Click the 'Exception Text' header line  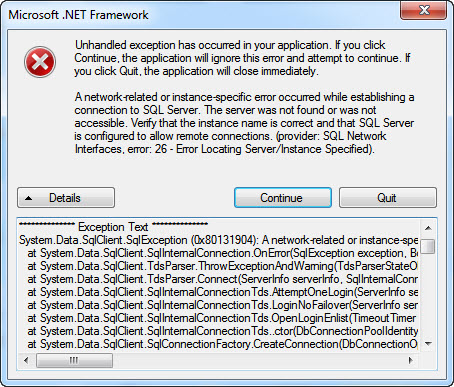tap(113, 227)
